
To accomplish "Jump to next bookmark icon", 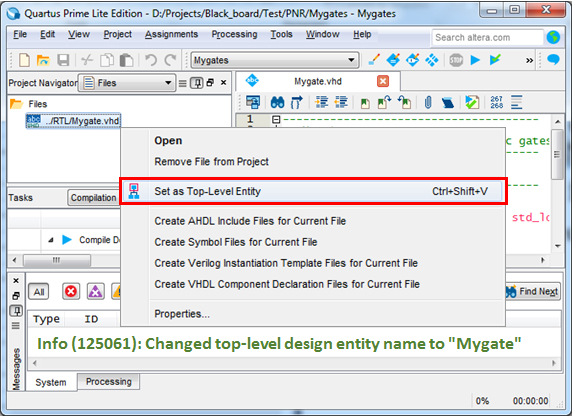I will 384,102.
